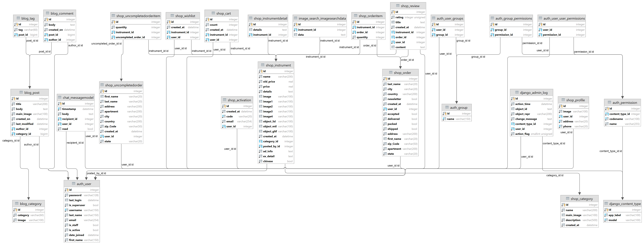Screen dimensions: 644x246
Task: Click the table icon on chat_messagemodel header
Action: click(60, 97)
